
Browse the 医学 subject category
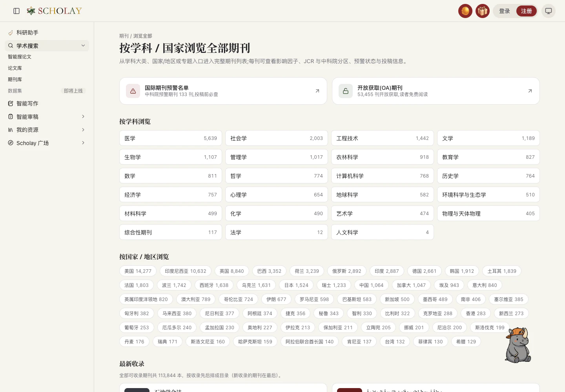point(171,138)
